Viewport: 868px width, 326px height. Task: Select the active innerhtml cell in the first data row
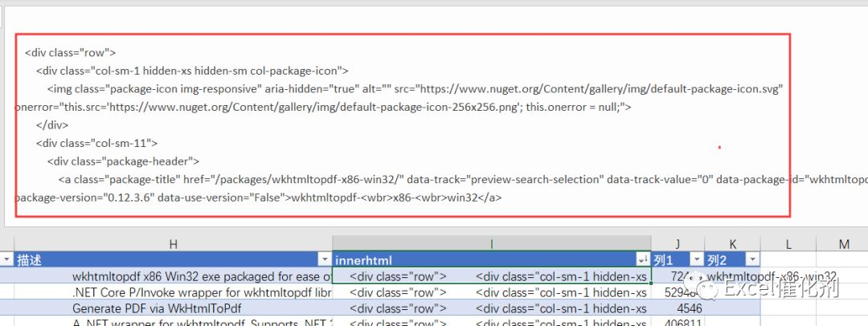point(492,276)
